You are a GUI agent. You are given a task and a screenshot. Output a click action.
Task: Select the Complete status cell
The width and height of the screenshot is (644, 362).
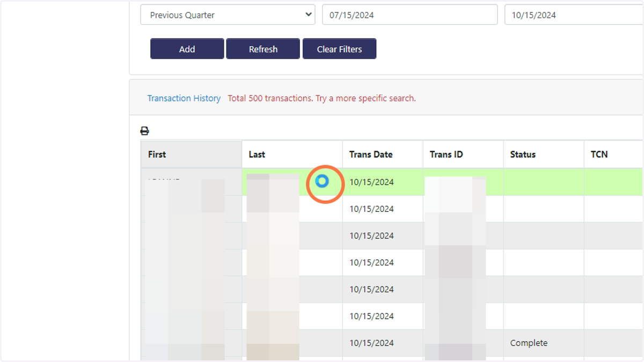pyautogui.click(x=544, y=343)
